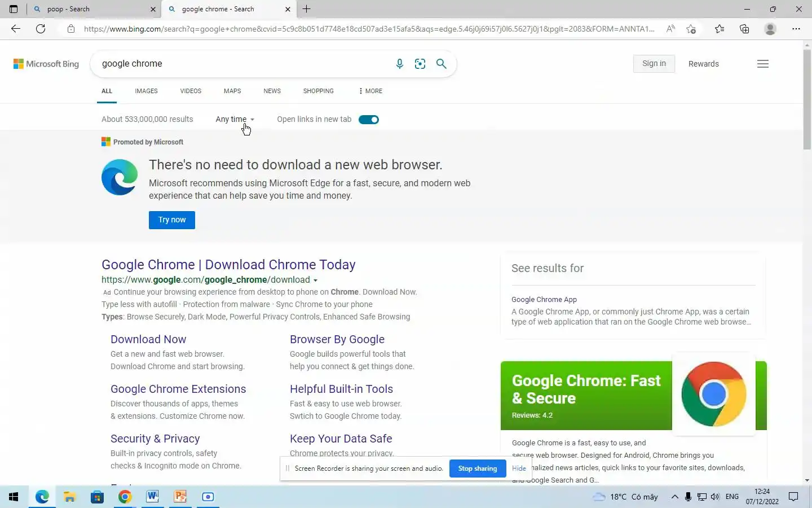Go back using the browser back arrow
812x508 pixels.
[16, 29]
